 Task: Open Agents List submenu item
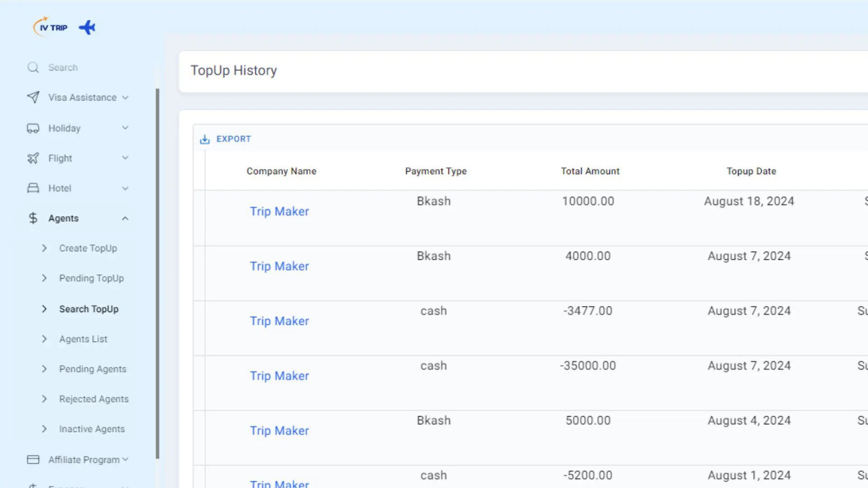pos(83,339)
